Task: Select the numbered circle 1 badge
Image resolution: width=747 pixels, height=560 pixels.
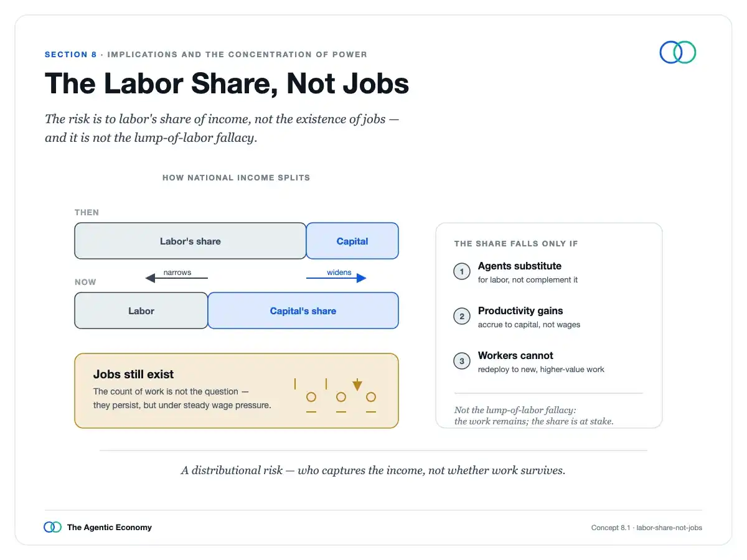Action: tap(462, 272)
